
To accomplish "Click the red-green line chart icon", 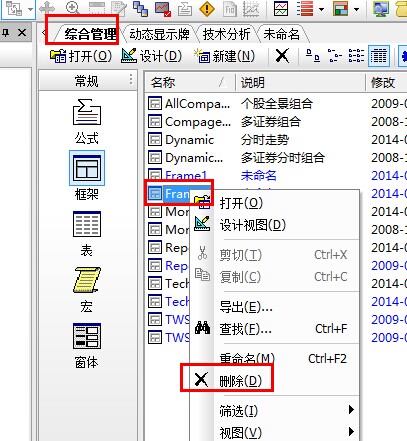I will (281, 8).
